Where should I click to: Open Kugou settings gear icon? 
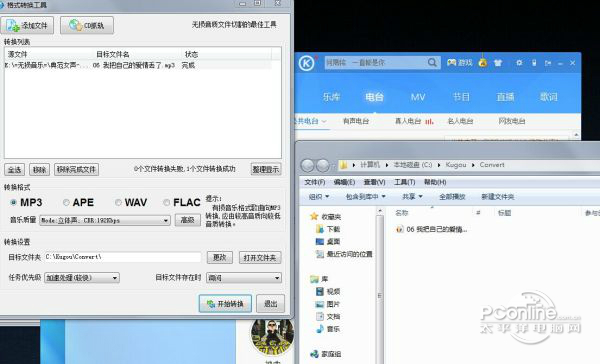[519, 62]
